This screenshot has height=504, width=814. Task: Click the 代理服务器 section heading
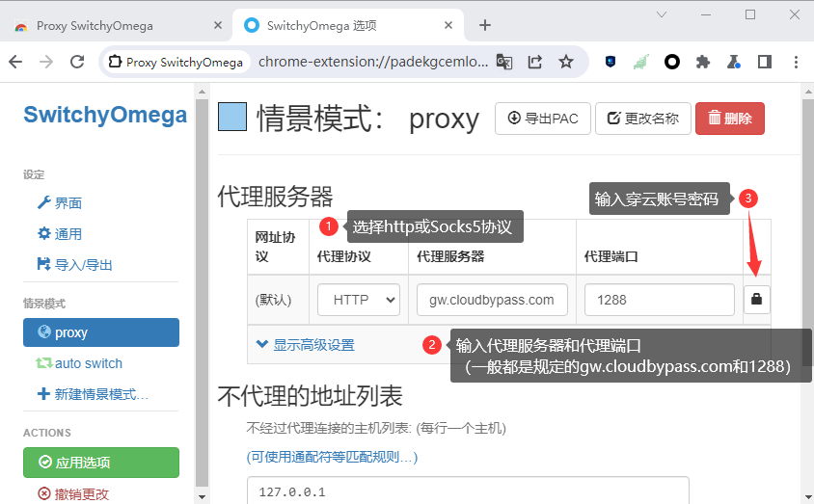(275, 197)
